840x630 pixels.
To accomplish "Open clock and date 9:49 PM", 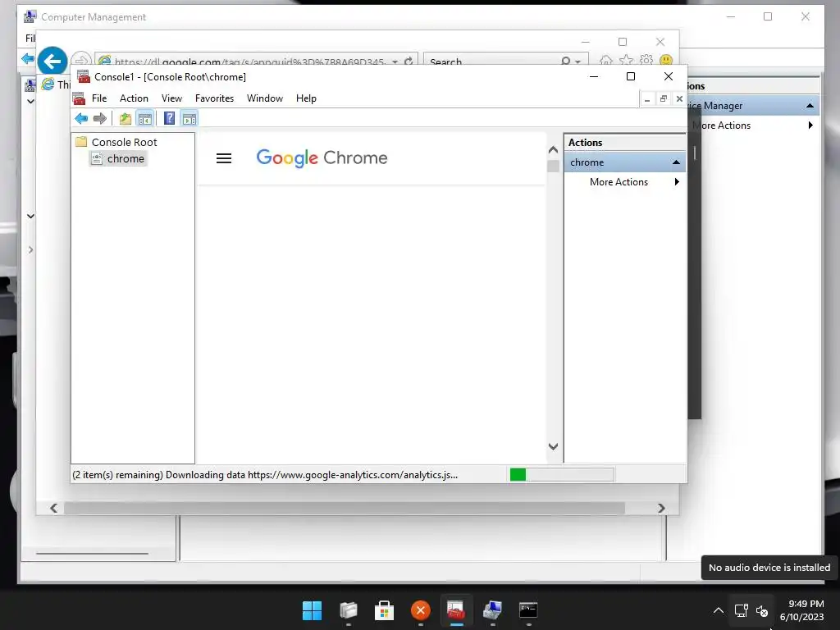I will (801, 610).
